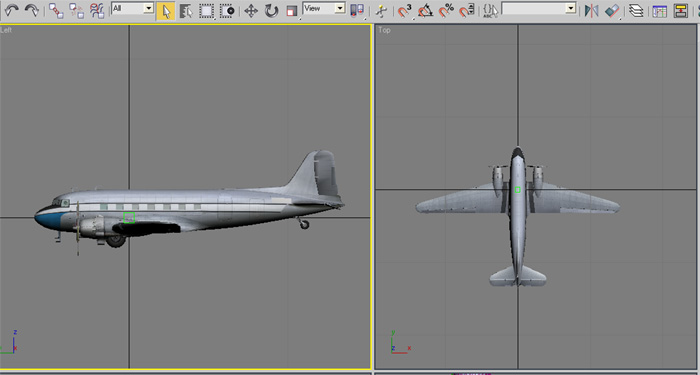Click the tail wheel in Left viewport
This screenshot has width=700, height=375.
point(304,224)
